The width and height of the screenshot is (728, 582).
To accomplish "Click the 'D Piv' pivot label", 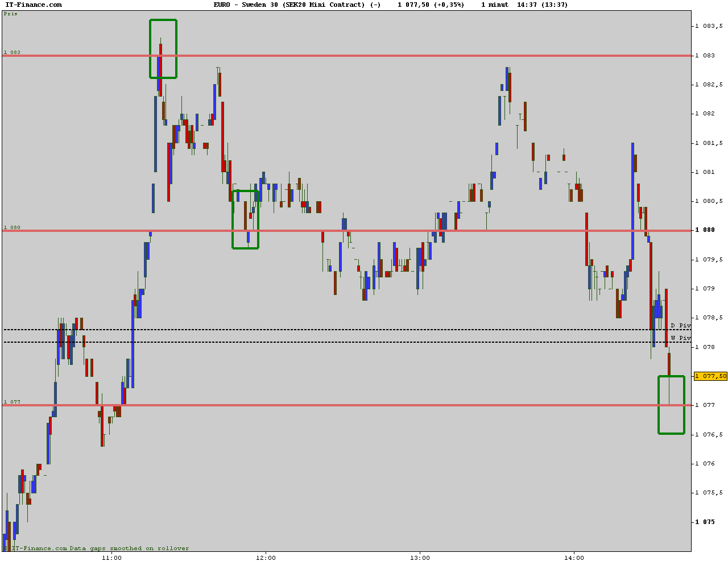I will point(680,326).
